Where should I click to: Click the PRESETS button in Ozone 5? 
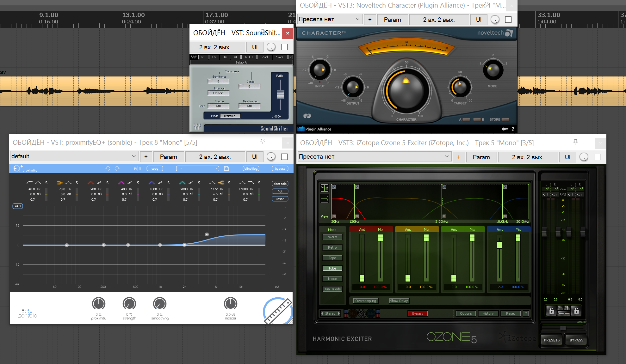(552, 340)
